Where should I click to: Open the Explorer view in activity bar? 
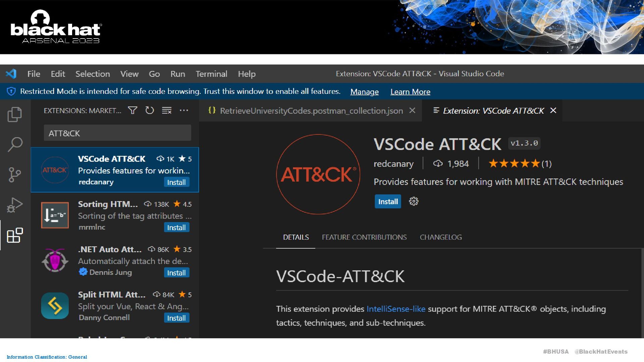coord(15,114)
